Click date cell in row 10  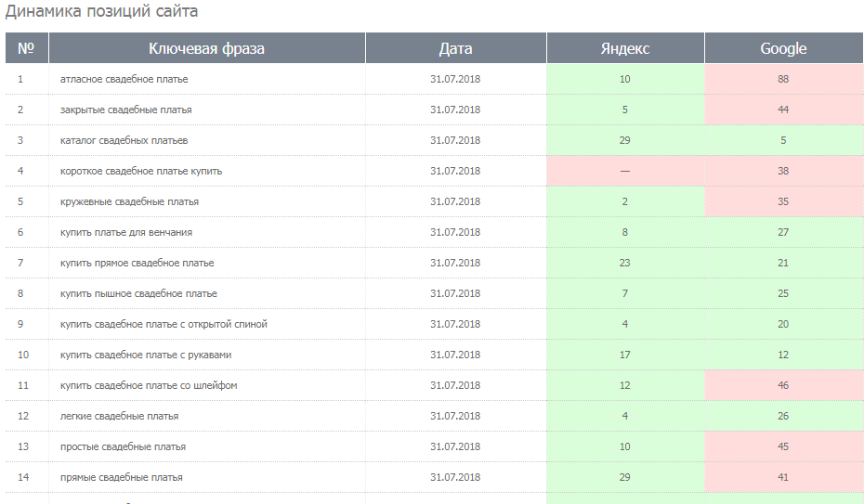click(455, 355)
